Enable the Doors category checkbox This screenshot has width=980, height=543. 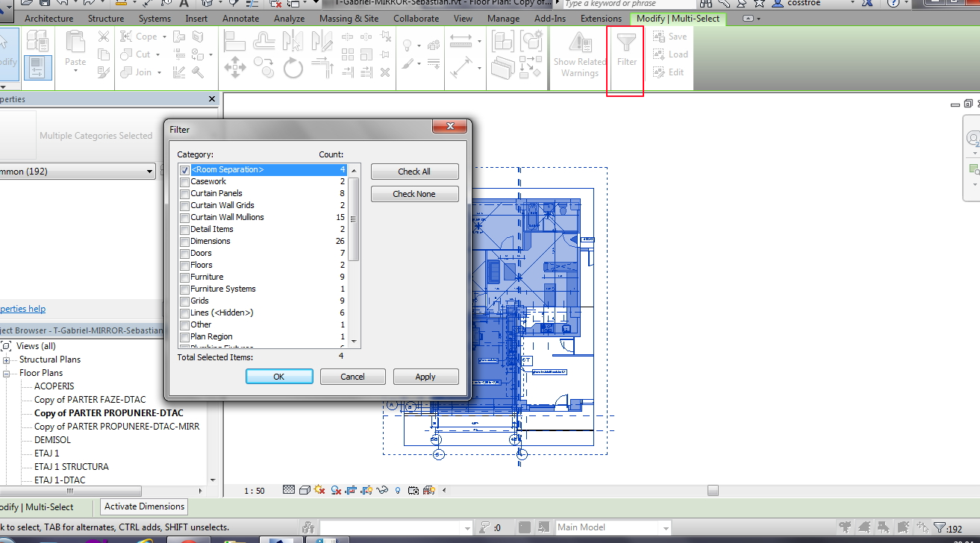click(184, 254)
